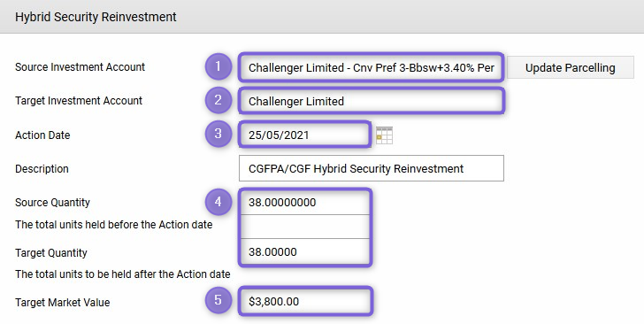Select the Target Investment Account field
Screen dimensions: 644x324
pyautogui.click(x=372, y=101)
